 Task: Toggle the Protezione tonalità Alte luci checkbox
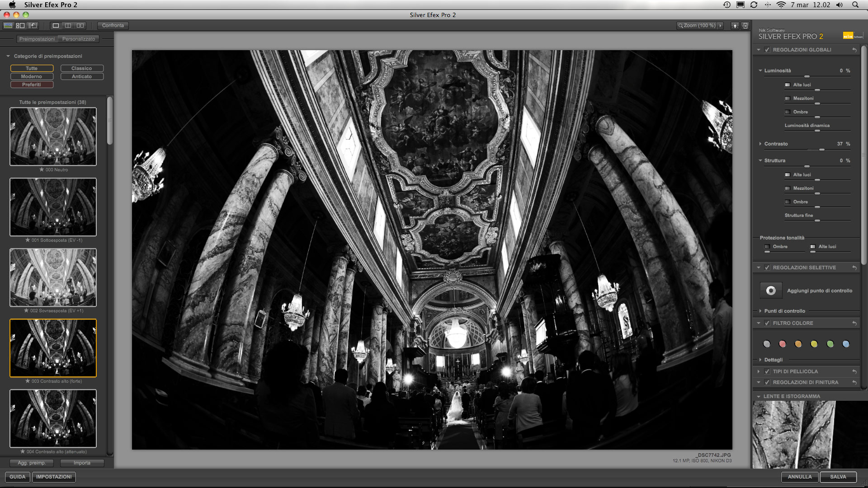click(x=813, y=247)
